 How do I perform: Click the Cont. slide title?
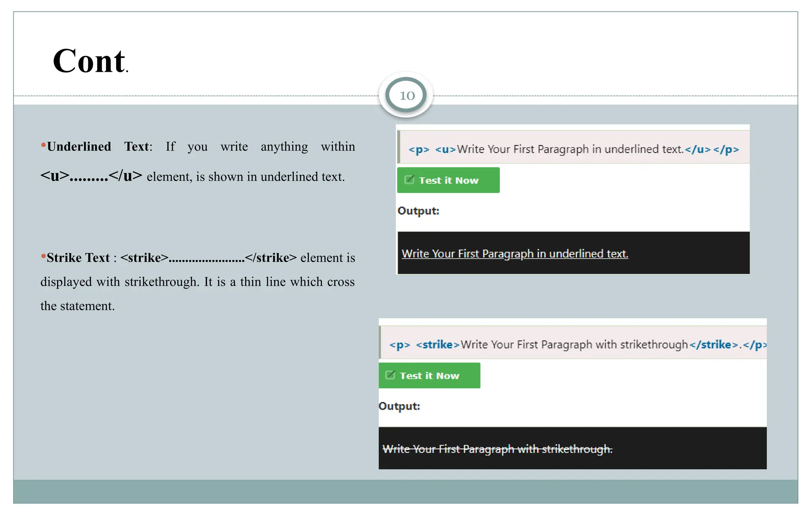point(90,61)
